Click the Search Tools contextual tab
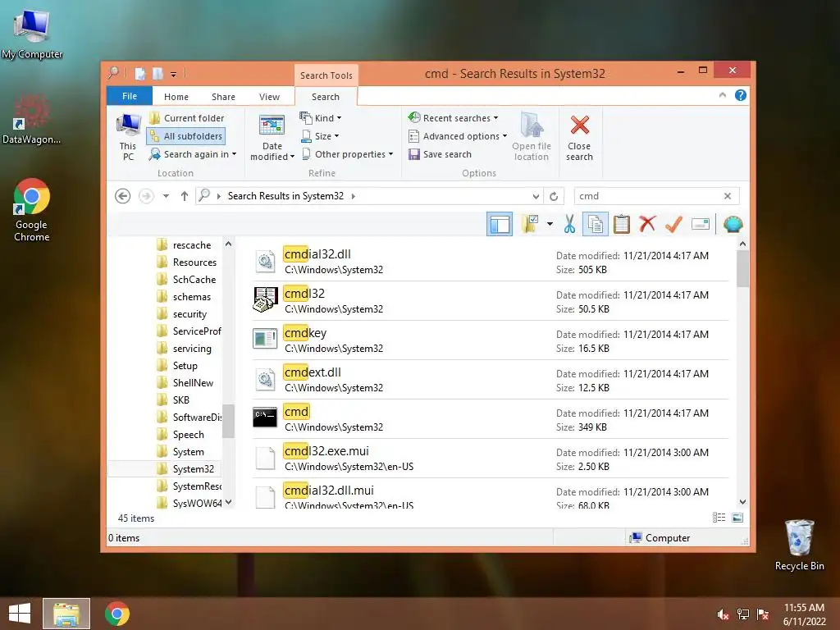 coord(326,75)
